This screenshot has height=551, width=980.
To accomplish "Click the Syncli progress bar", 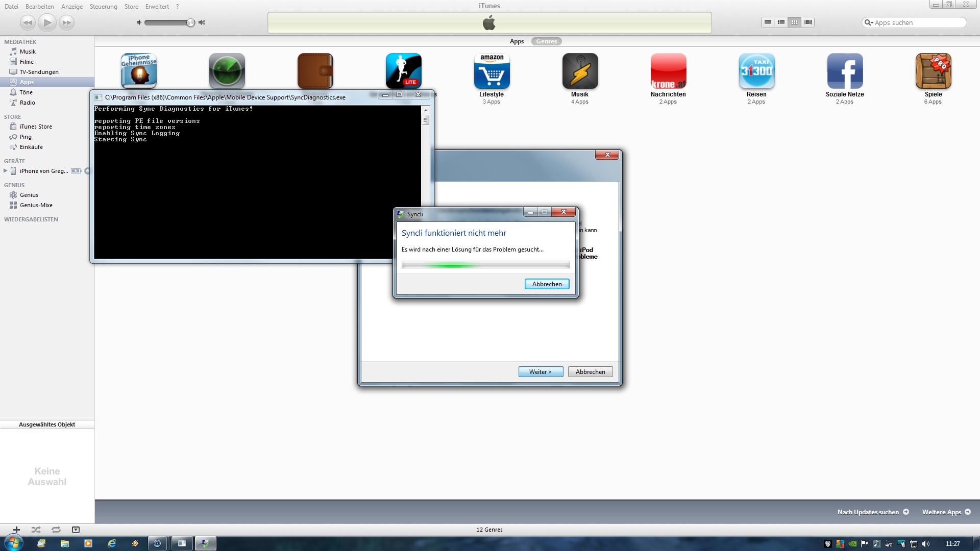I will coord(485,265).
